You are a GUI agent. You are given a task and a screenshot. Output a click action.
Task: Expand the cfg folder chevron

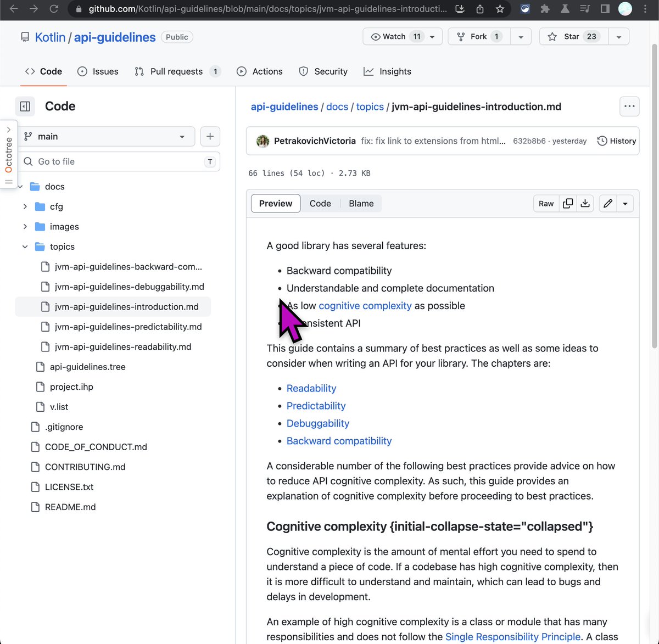click(x=25, y=206)
